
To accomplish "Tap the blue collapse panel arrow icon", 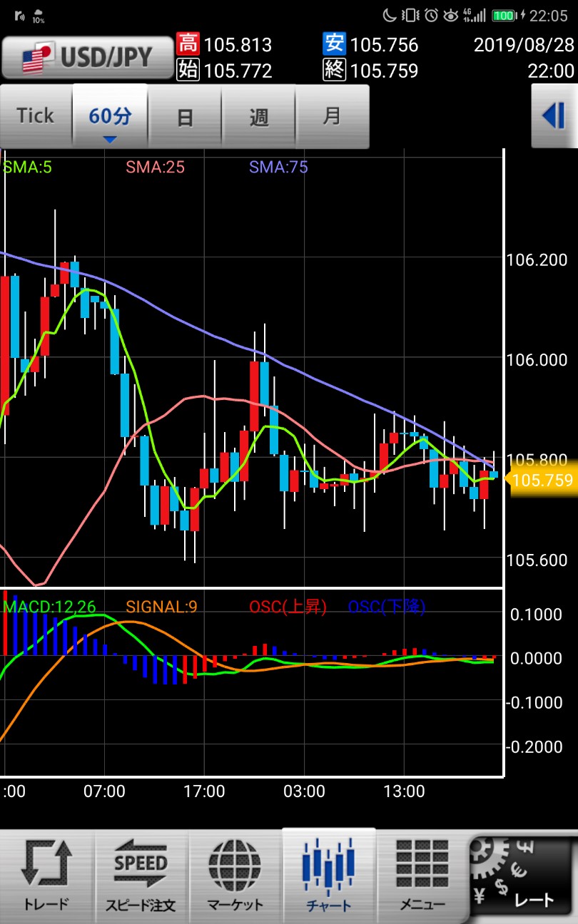I will (554, 115).
